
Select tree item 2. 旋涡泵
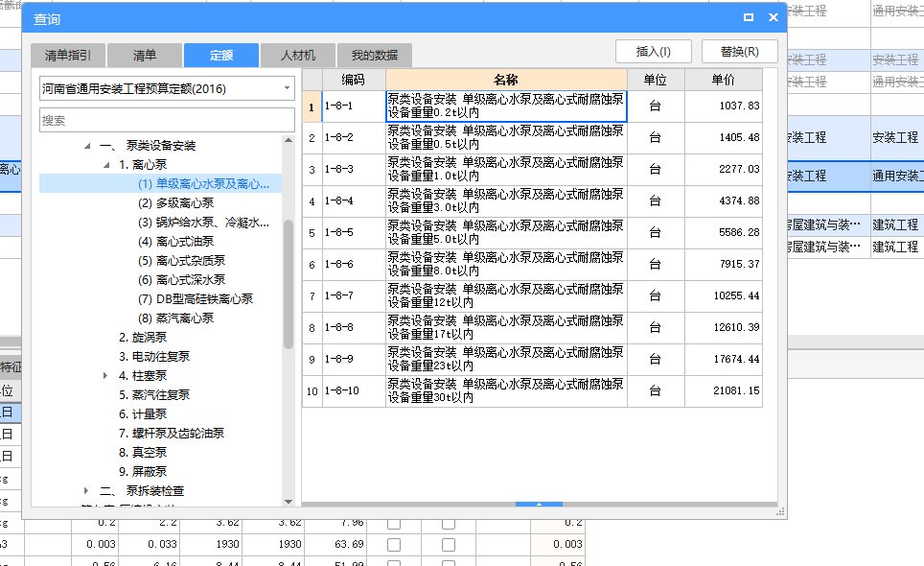click(143, 338)
